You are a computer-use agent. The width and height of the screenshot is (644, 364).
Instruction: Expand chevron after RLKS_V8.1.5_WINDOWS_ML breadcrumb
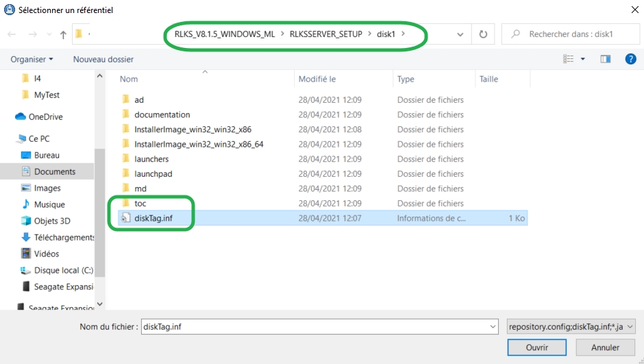pyautogui.click(x=282, y=34)
